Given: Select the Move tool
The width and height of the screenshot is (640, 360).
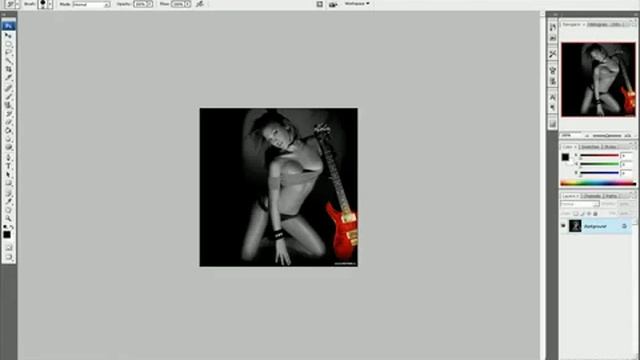Looking at the screenshot, I should pos(8,36).
